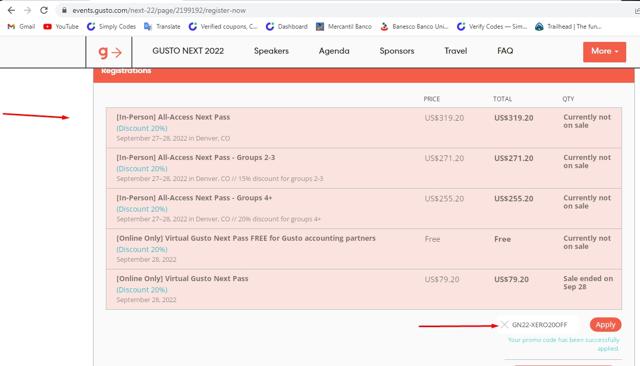Click "Sale ended on Sep 28" text

click(588, 283)
